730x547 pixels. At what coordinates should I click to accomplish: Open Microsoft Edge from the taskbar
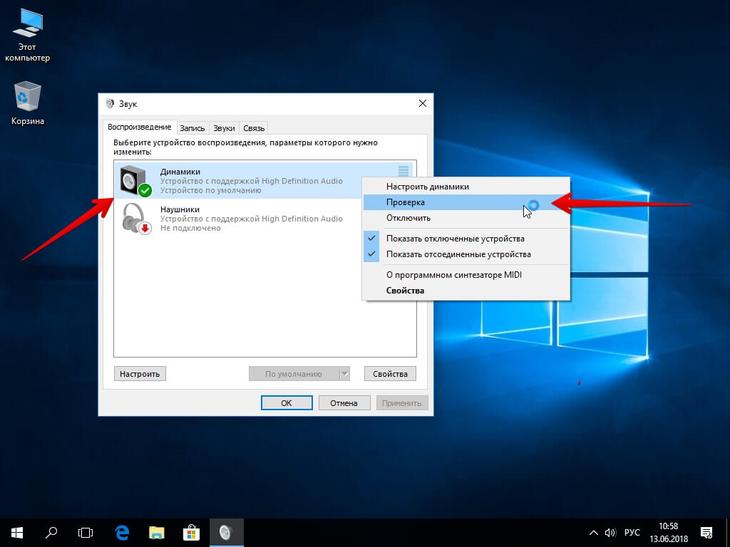(x=122, y=533)
